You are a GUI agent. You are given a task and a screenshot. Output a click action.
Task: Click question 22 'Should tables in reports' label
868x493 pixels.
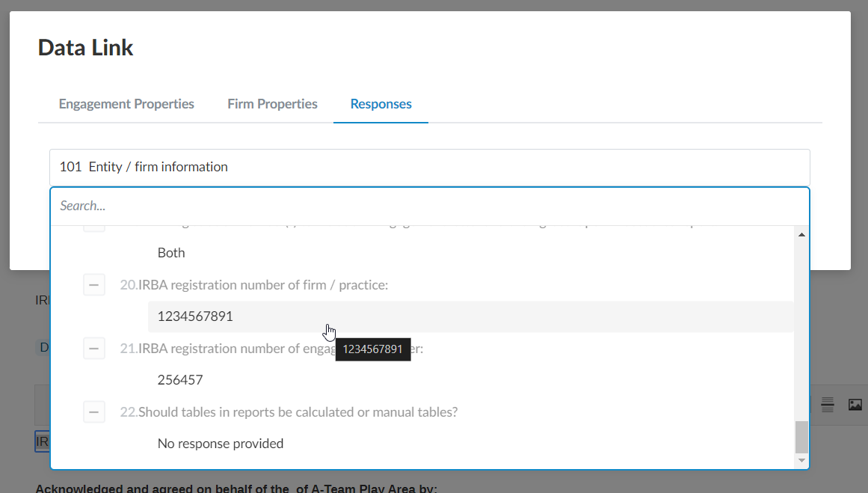click(x=298, y=412)
